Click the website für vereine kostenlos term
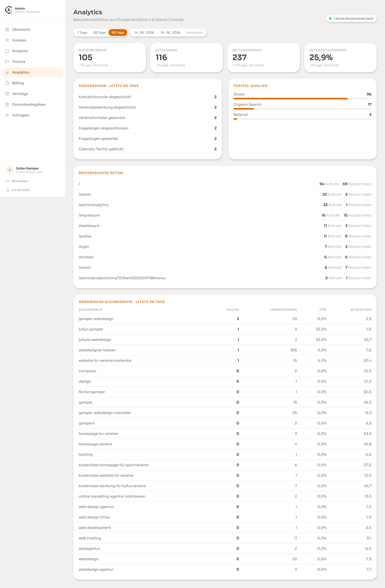Viewport: 385px width, 588px height. tap(105, 360)
